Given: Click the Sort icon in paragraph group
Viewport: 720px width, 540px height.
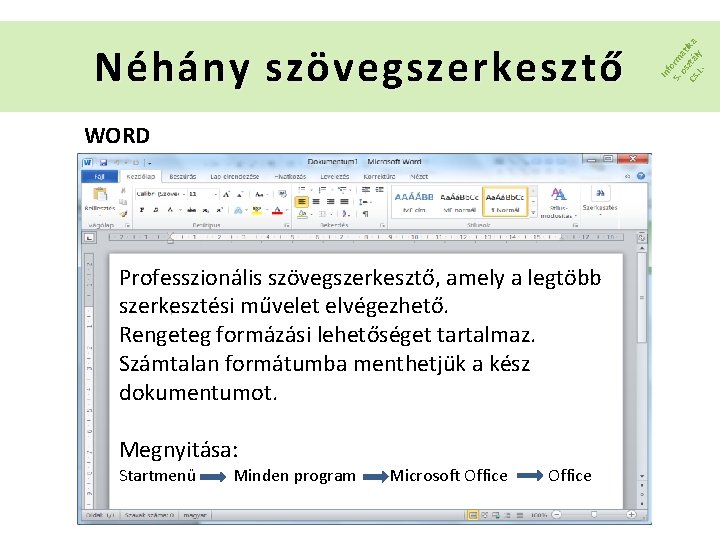Looking at the screenshot, I should pos(346,214).
